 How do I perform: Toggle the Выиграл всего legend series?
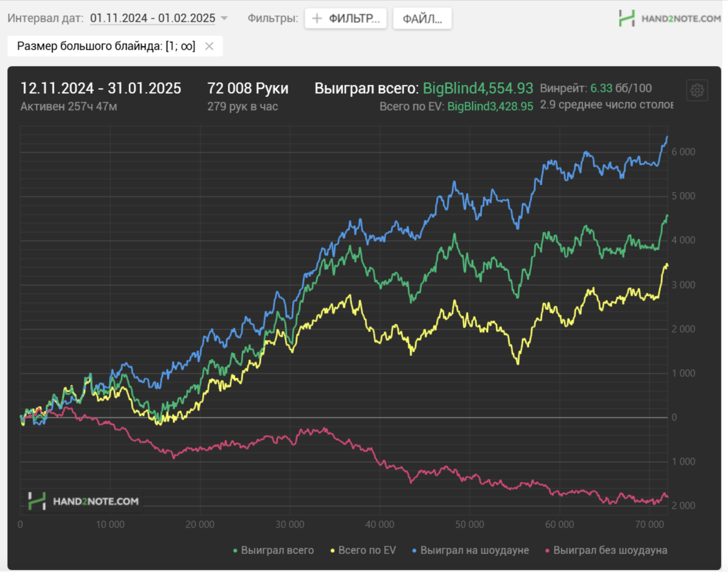[x=277, y=550]
